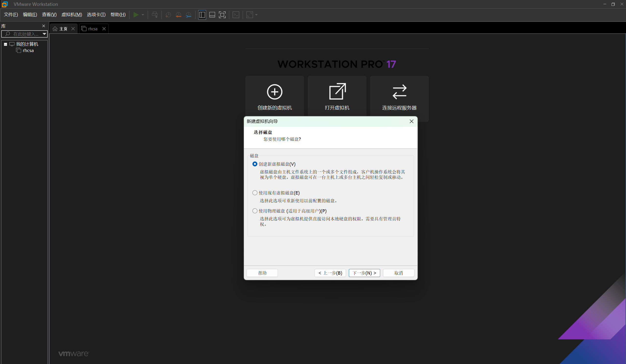
Task: Open the power options dropdown arrow beside play
Action: [x=143, y=15]
